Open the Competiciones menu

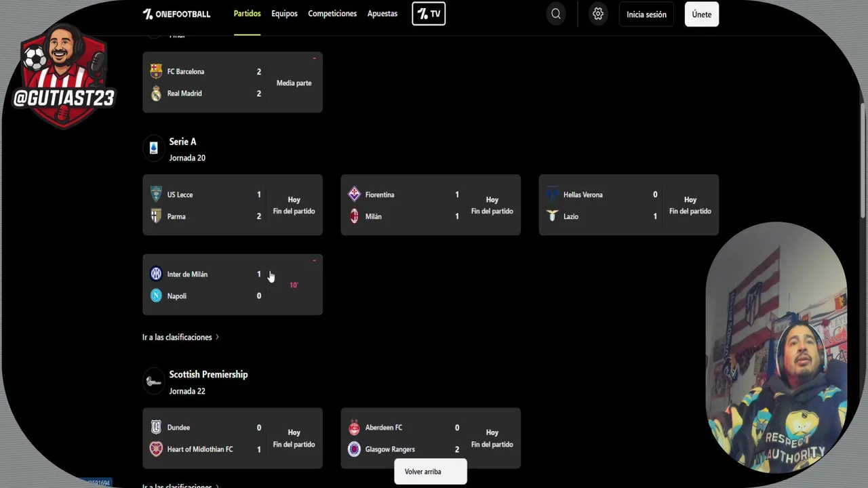point(332,14)
